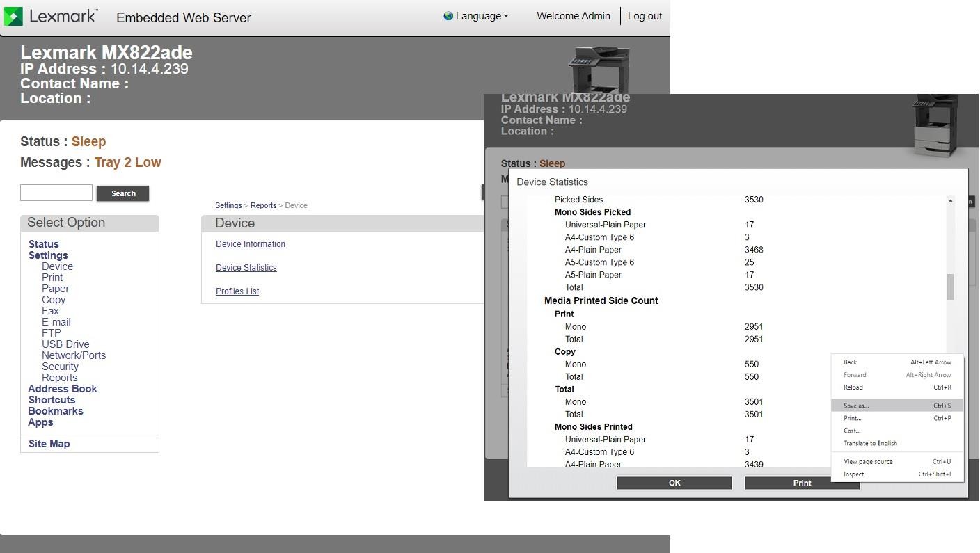Open the Profiles List link
Viewport: 980px width, 553px height.
coord(237,291)
